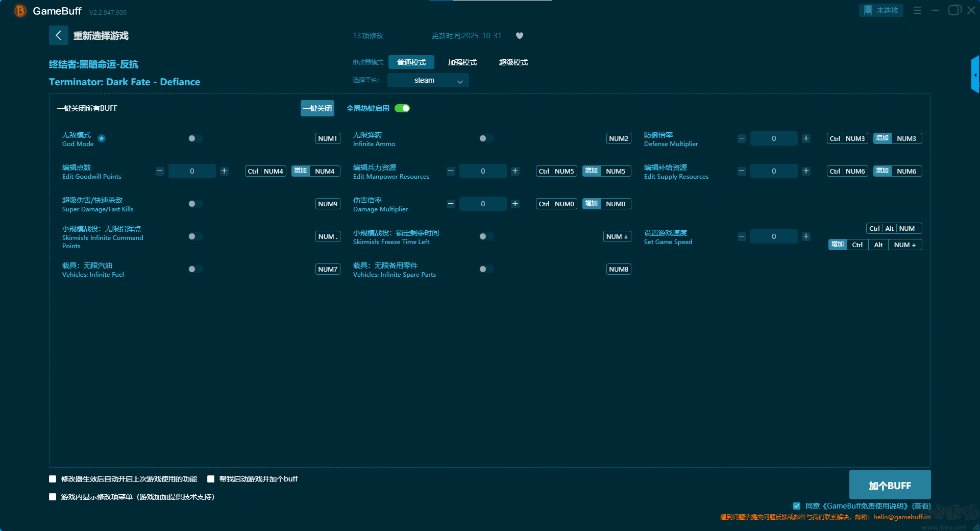Click the God Mode star badge
Screen dimensions: 980x531
coord(102,138)
